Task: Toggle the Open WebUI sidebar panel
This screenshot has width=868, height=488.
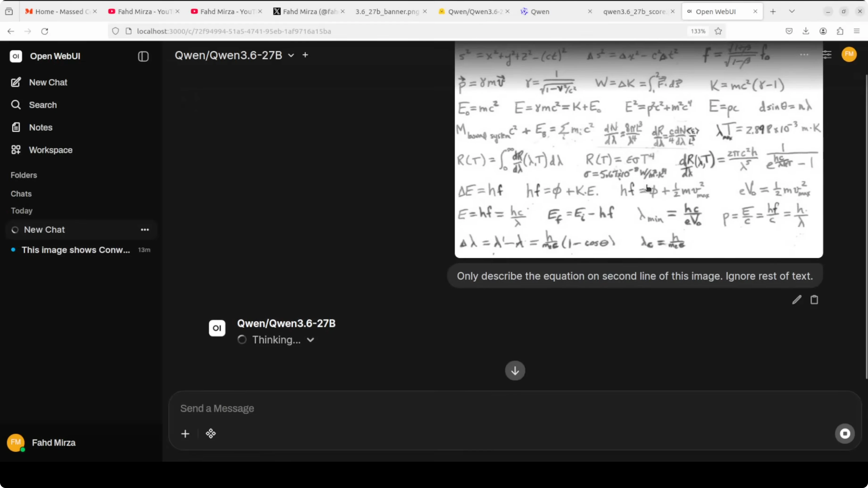Action: coord(143,56)
